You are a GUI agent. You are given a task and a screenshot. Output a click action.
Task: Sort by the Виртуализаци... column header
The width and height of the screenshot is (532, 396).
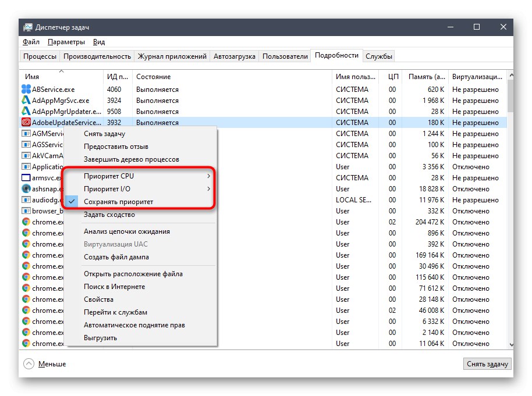[477, 77]
